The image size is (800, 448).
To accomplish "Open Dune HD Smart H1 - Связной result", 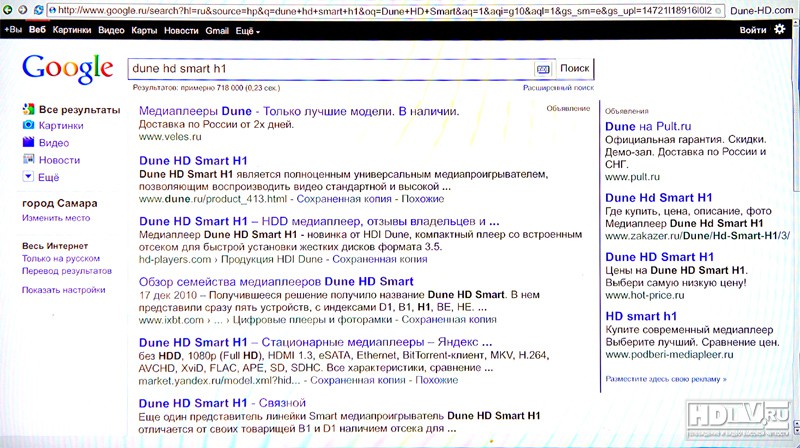I will (222, 403).
